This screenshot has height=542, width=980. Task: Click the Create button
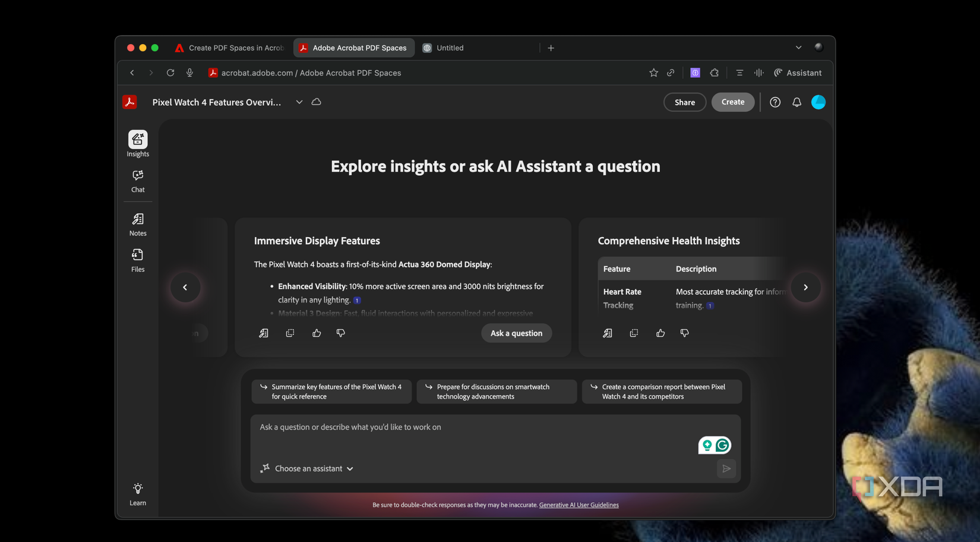(733, 102)
